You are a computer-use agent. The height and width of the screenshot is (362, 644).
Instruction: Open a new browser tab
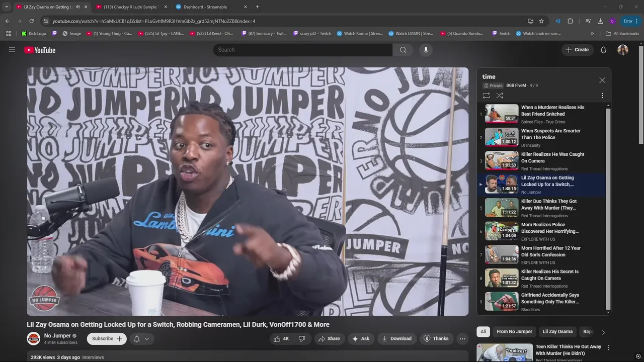tap(258, 7)
